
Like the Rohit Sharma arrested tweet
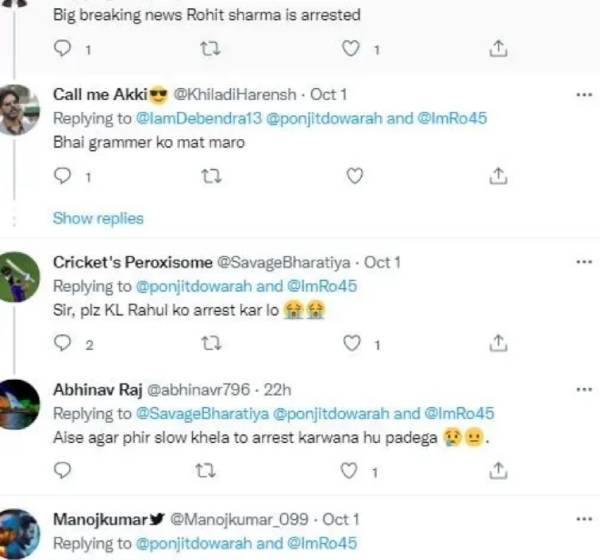click(x=351, y=48)
